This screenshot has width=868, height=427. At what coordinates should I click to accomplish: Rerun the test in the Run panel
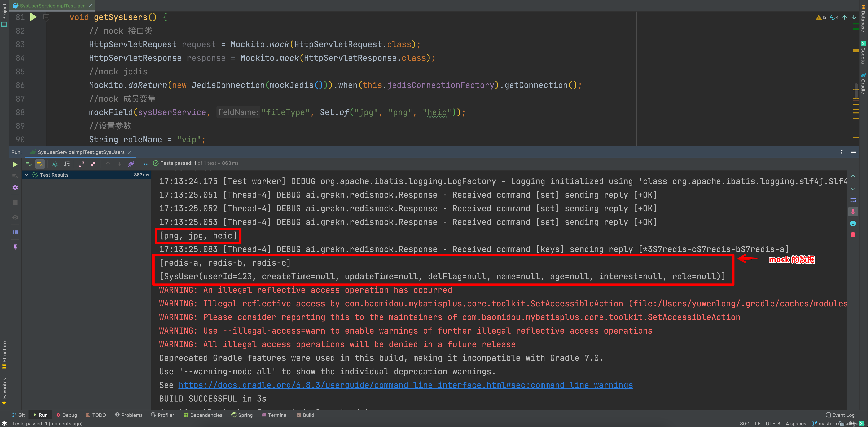[15, 164]
